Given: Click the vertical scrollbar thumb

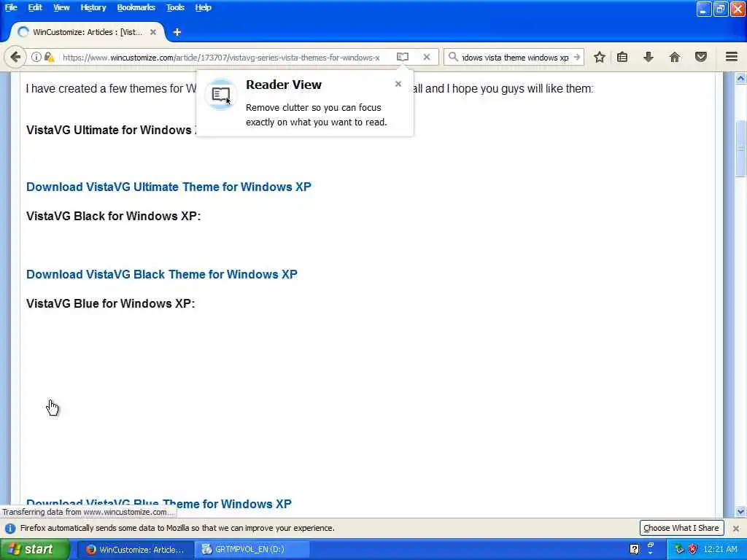Looking at the screenshot, I should click(x=740, y=149).
